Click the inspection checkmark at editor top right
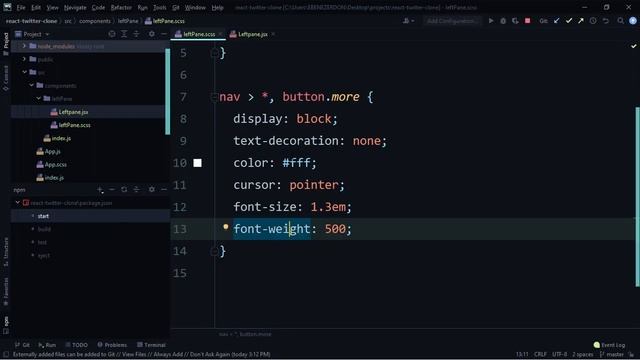Viewport: 640px width, 360px height. click(x=633, y=46)
